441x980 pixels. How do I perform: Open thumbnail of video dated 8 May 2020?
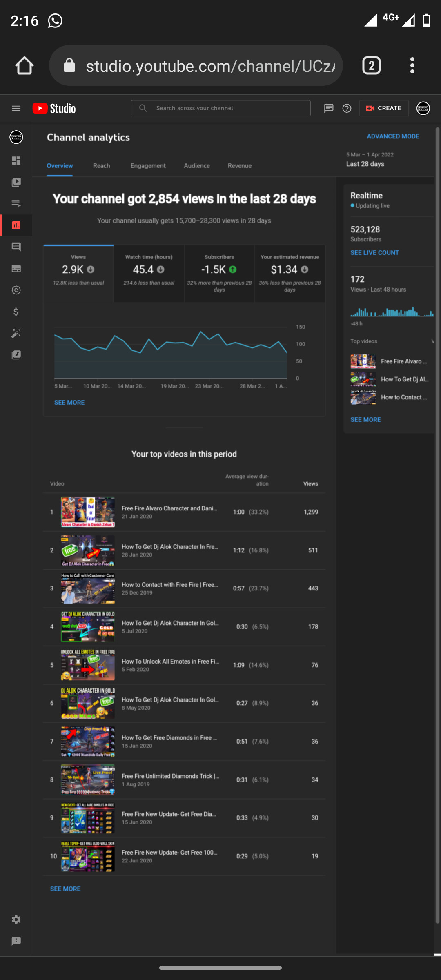tap(88, 703)
